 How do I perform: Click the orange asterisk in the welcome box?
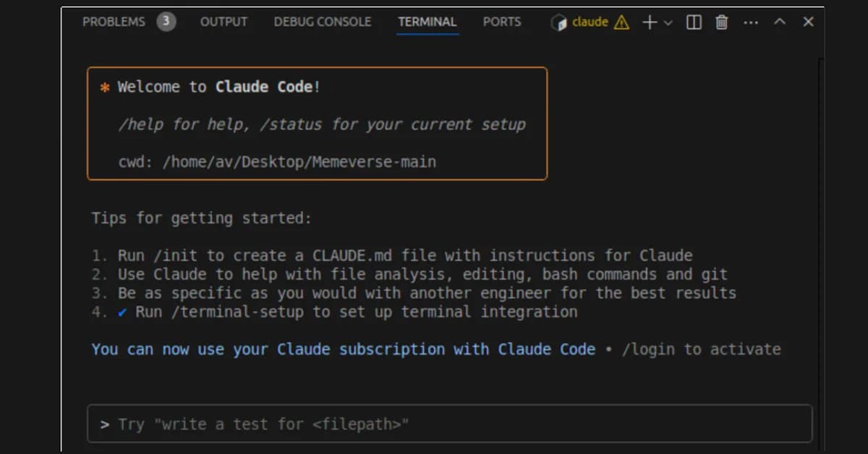(105, 86)
